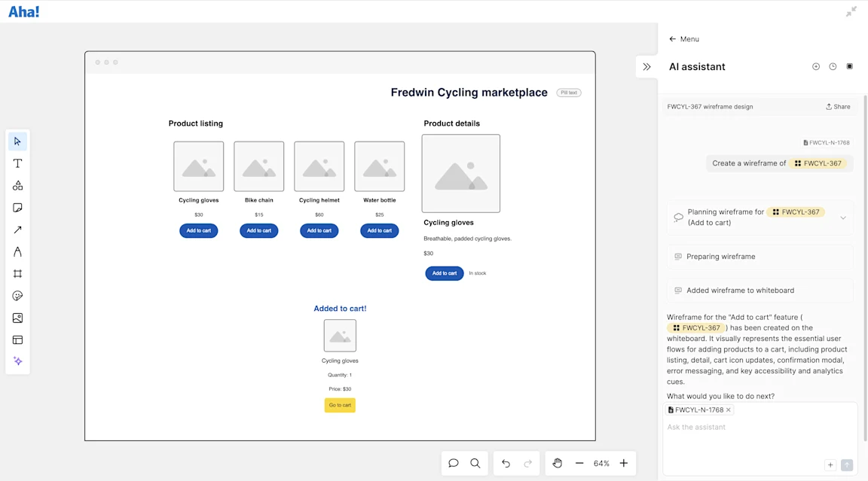Open the Shapes tool
Viewport: 868px width, 481px height.
pyautogui.click(x=18, y=186)
